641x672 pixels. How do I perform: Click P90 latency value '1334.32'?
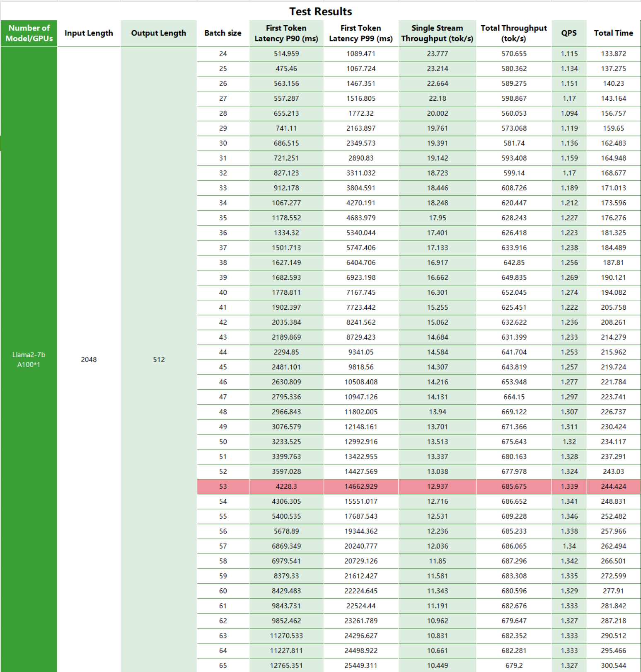coord(286,233)
